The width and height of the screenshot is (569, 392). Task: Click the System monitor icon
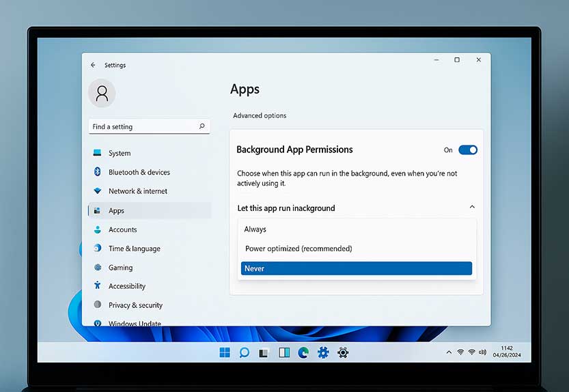click(97, 153)
